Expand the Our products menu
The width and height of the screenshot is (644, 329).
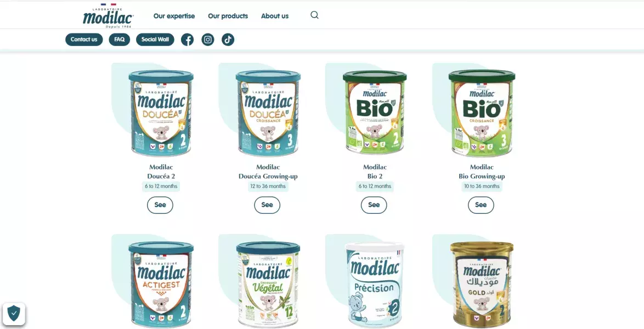(228, 16)
